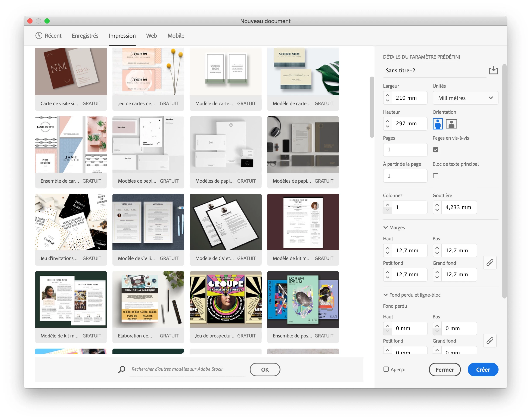531x420 pixels.
Task: Select landscape orientation icon
Action: point(451,124)
